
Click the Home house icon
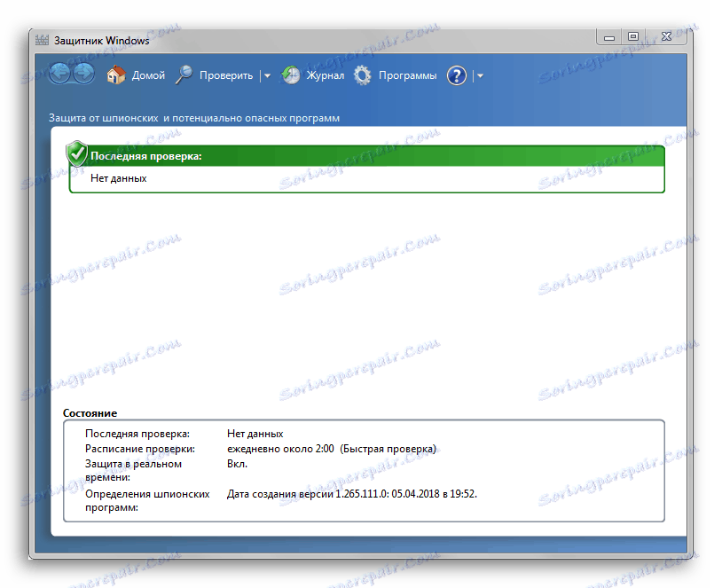[x=116, y=75]
